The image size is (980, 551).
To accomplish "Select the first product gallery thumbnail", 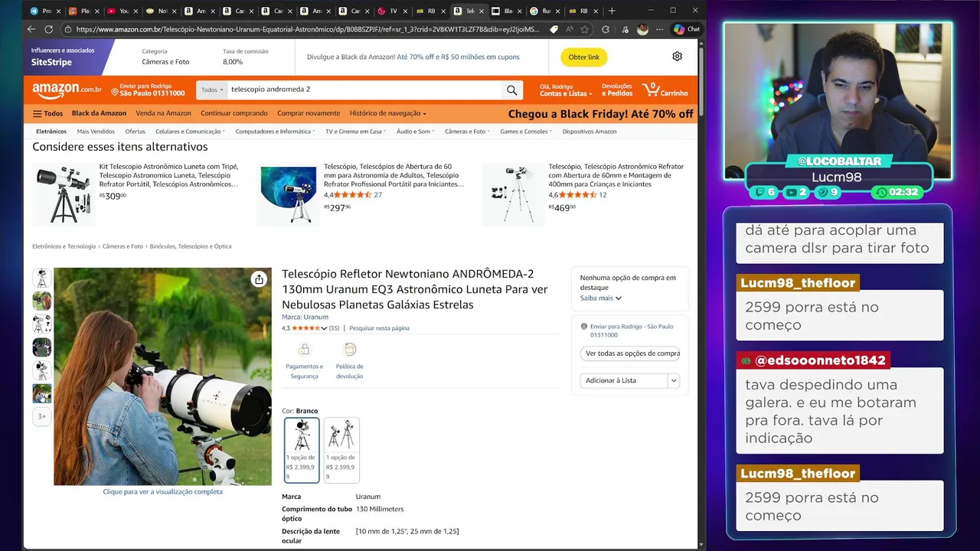I will click(42, 278).
